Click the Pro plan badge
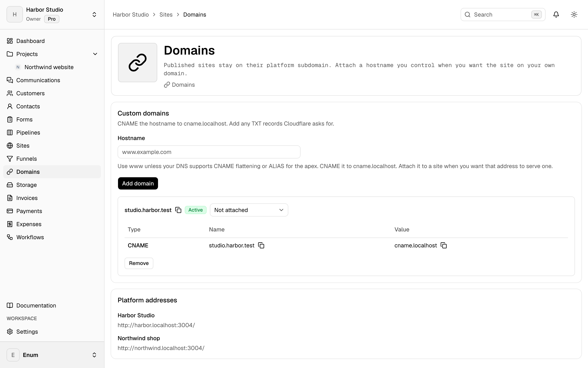The width and height of the screenshot is (588, 368). tap(52, 19)
